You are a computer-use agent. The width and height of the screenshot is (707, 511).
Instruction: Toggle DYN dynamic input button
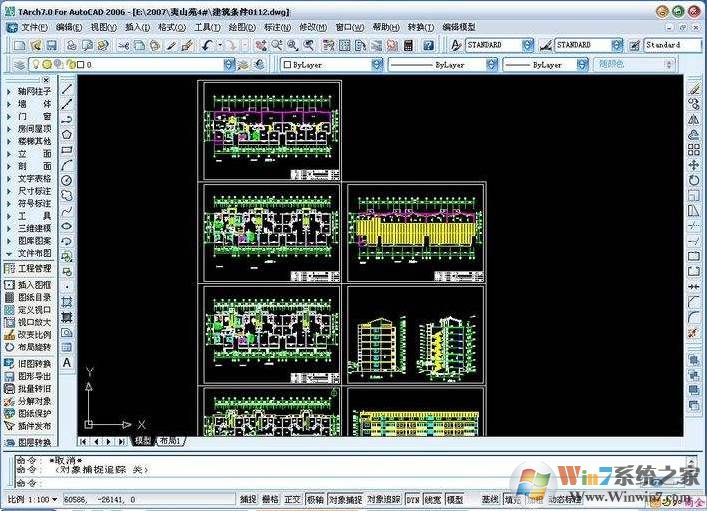[x=412, y=498]
